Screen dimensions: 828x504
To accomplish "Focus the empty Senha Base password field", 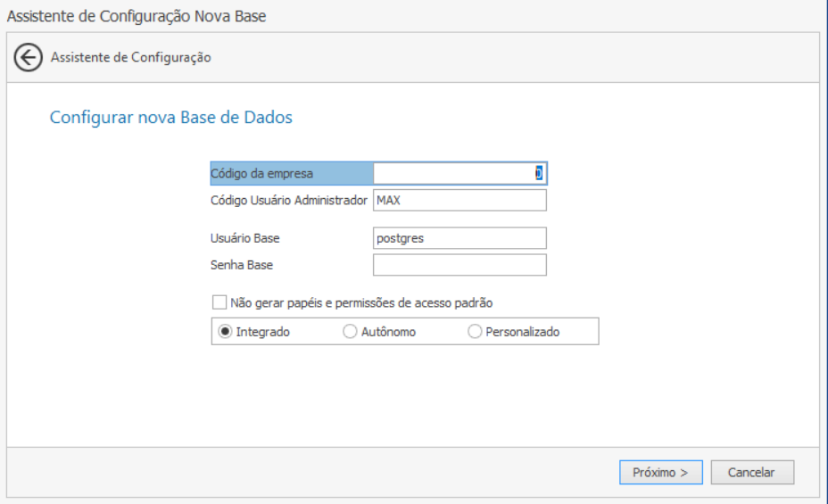I will coord(460,265).
